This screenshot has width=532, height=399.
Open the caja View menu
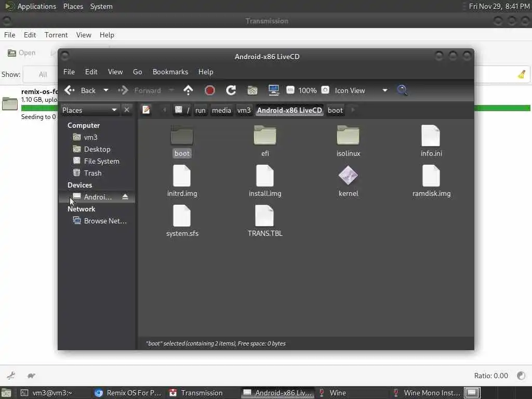115,72
